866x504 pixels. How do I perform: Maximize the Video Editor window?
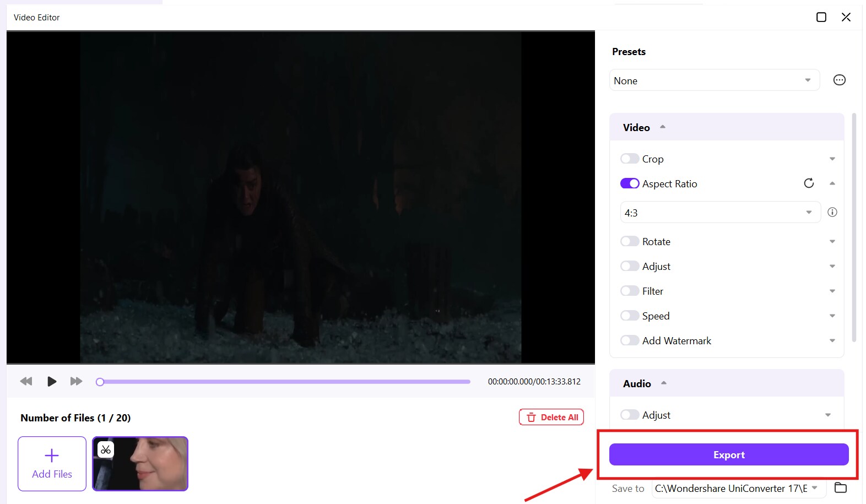[x=821, y=17]
